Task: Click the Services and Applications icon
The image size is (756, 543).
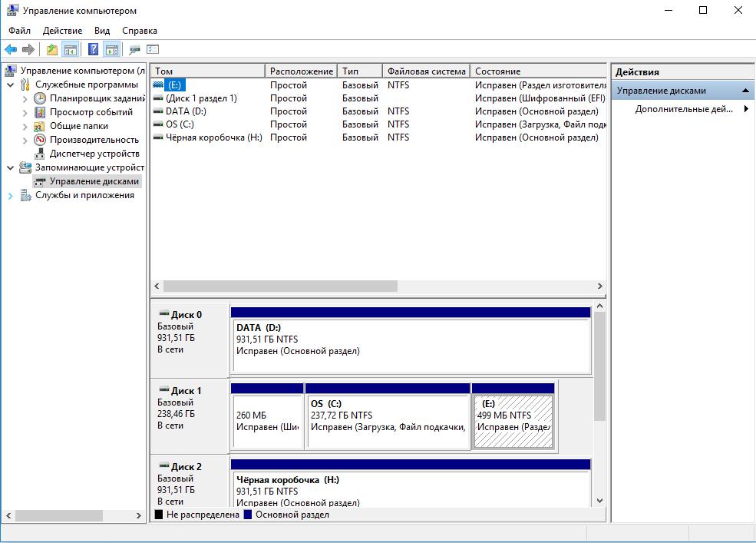Action: (25, 196)
